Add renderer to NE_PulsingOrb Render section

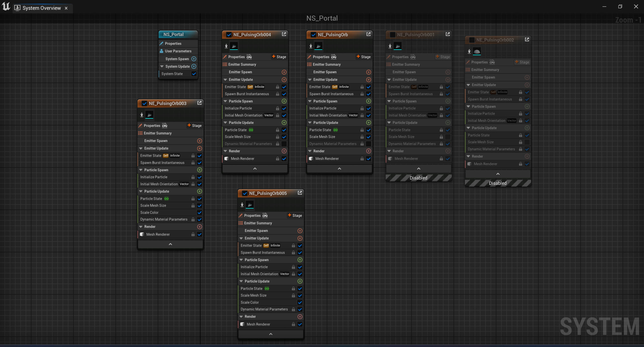(369, 151)
